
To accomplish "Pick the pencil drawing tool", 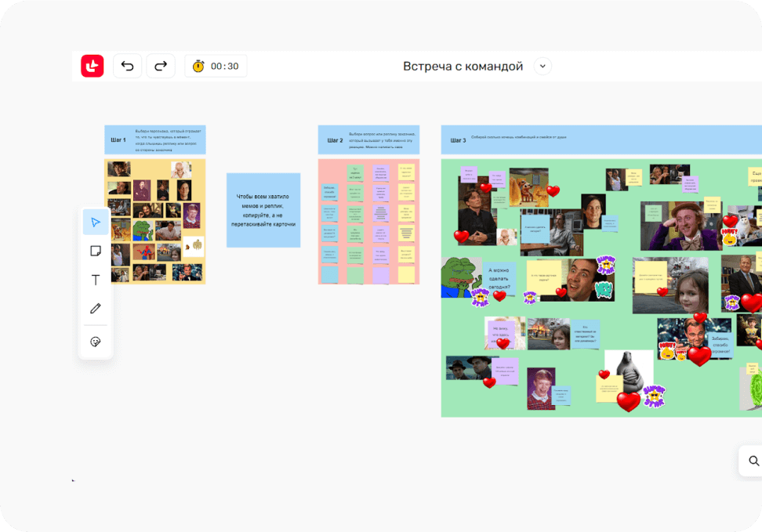I will pos(96,309).
